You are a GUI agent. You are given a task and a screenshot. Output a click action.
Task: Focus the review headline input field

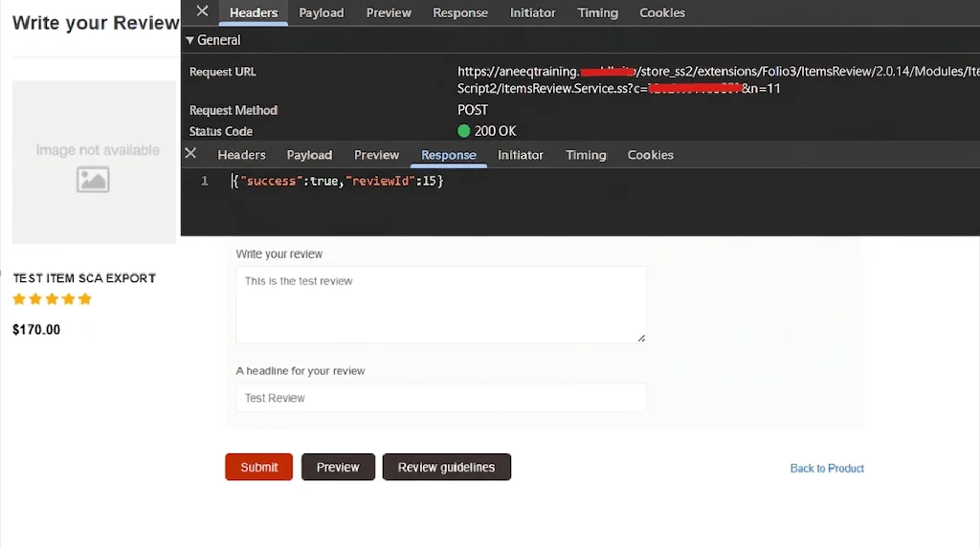[441, 398]
